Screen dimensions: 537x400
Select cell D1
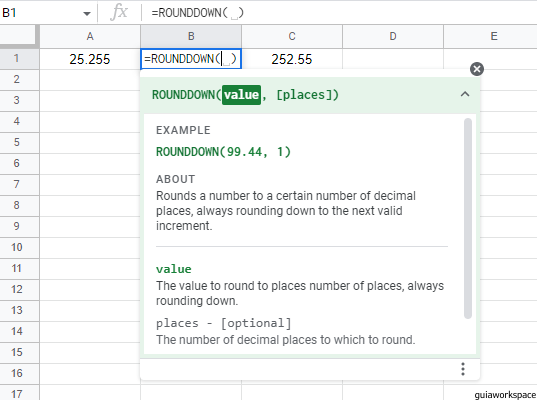(x=393, y=59)
